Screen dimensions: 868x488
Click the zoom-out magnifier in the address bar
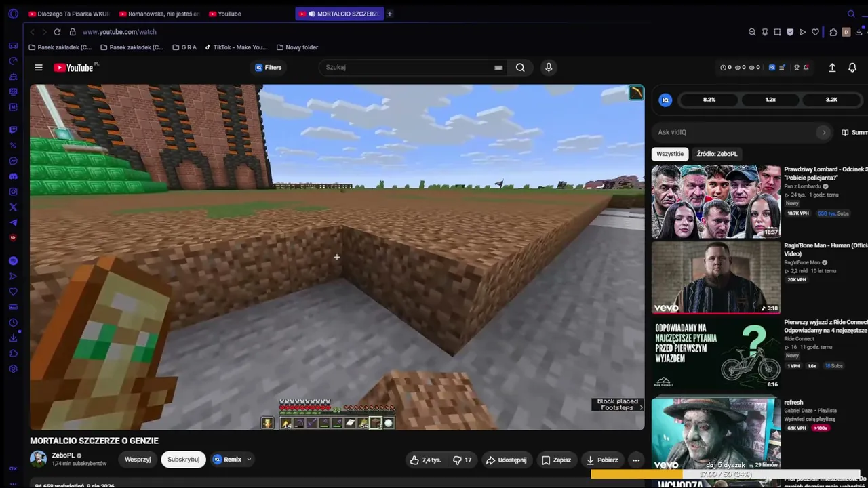pyautogui.click(x=752, y=32)
